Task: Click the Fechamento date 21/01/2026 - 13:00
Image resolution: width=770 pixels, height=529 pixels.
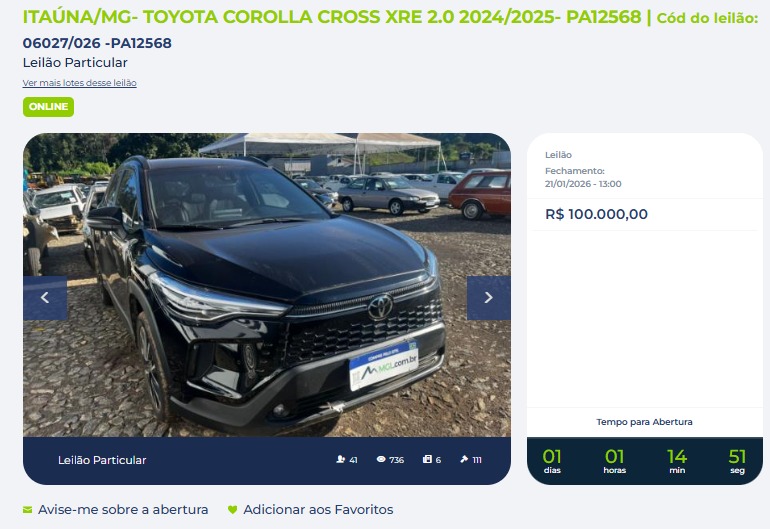Action: click(x=583, y=184)
